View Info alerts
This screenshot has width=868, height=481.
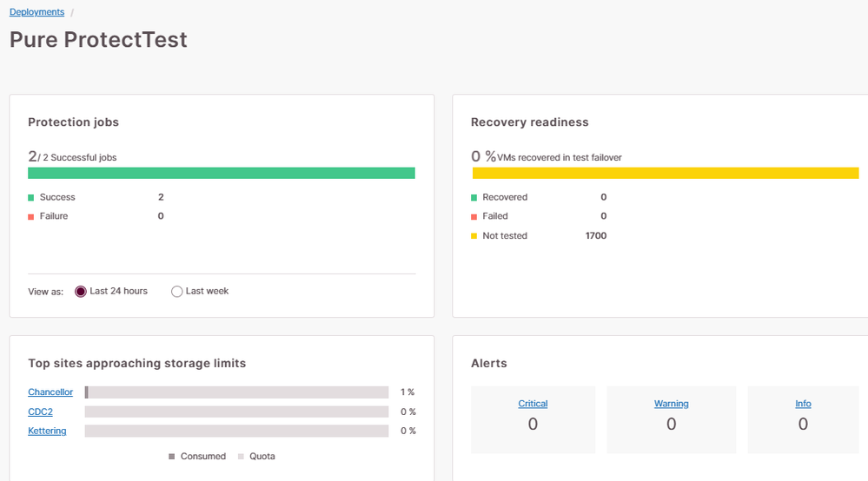click(x=803, y=404)
